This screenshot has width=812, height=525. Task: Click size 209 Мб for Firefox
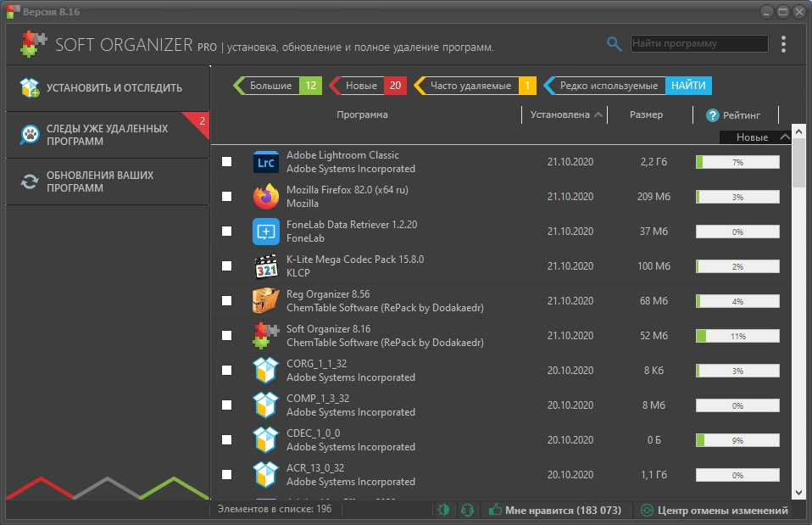(x=653, y=197)
